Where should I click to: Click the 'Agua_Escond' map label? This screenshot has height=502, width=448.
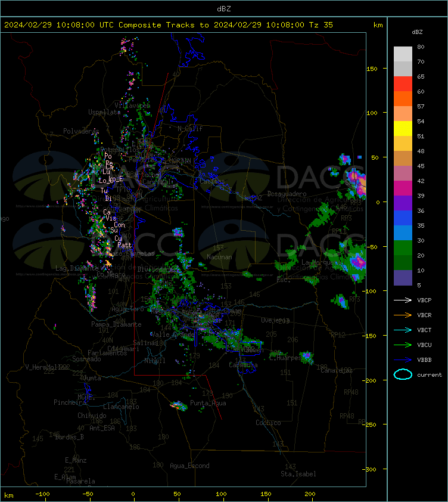point(189,466)
